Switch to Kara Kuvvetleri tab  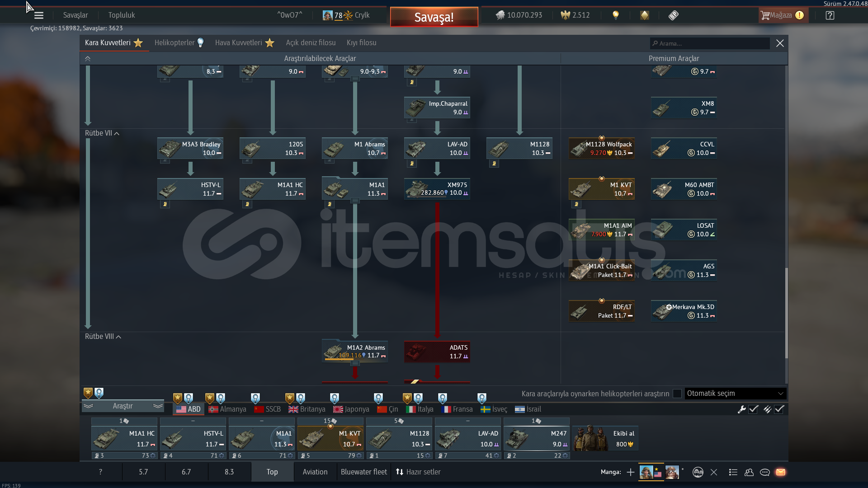[114, 43]
